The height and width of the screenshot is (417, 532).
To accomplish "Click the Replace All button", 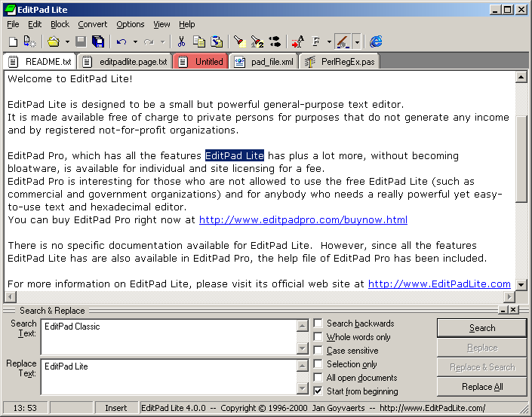I will pyautogui.click(x=482, y=387).
